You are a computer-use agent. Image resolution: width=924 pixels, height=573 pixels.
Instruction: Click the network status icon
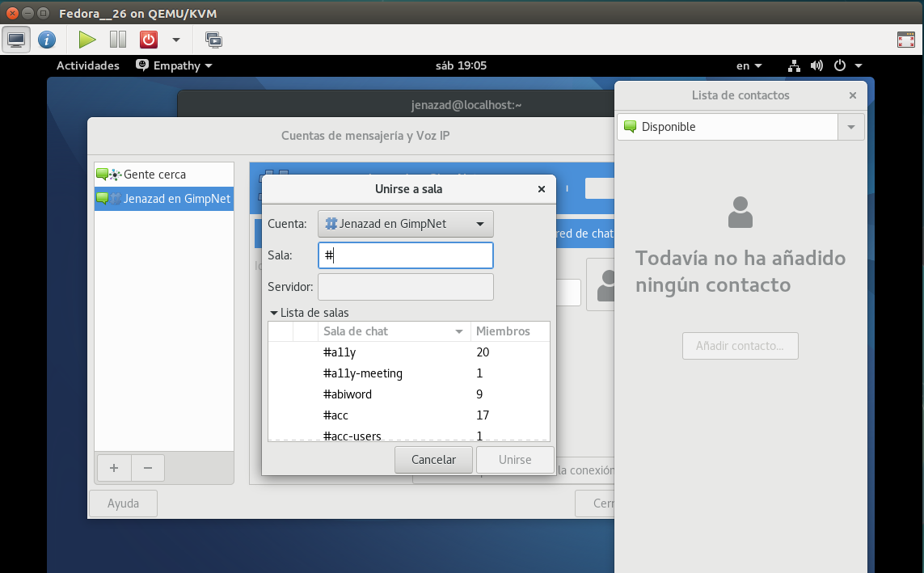click(x=794, y=65)
